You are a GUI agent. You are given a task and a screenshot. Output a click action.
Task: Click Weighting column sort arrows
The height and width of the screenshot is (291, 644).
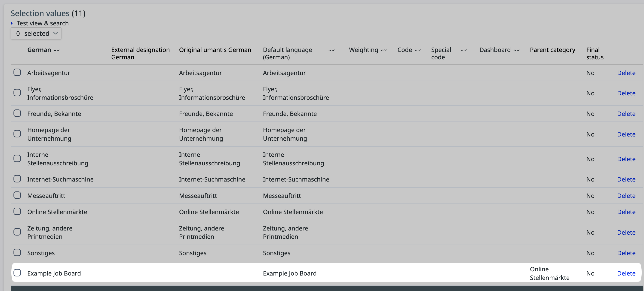pos(384,50)
